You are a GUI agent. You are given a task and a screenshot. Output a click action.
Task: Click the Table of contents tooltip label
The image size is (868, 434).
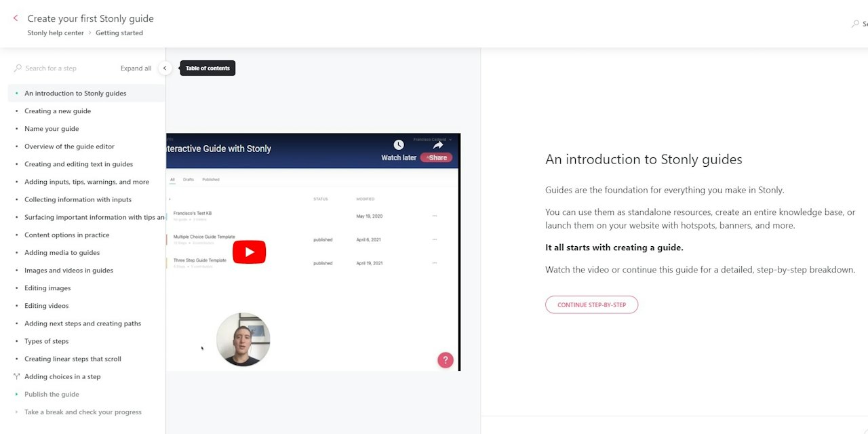(x=208, y=68)
